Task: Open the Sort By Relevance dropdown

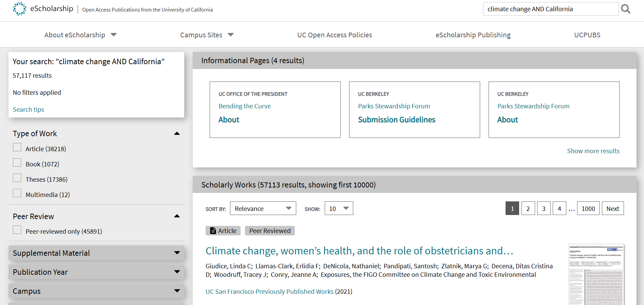Action: (263, 209)
